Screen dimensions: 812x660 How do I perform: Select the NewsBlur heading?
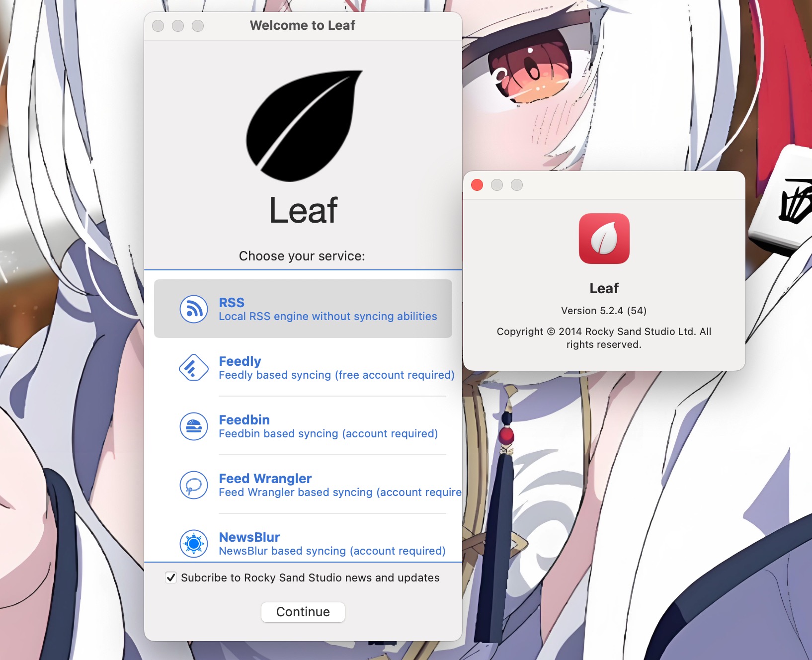pos(249,537)
